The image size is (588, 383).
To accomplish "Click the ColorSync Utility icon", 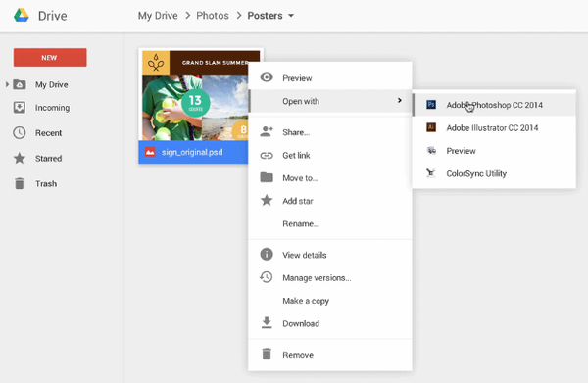I will 431,173.
